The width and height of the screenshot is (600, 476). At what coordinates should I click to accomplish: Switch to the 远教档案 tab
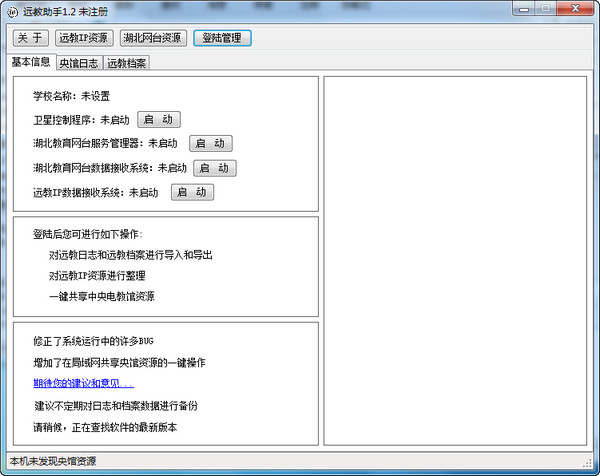tap(126, 63)
